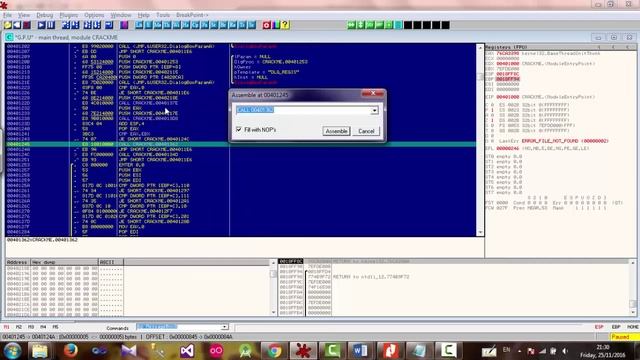Click the Open file toolbar icon
This screenshot has width=640, height=360.
7,25
